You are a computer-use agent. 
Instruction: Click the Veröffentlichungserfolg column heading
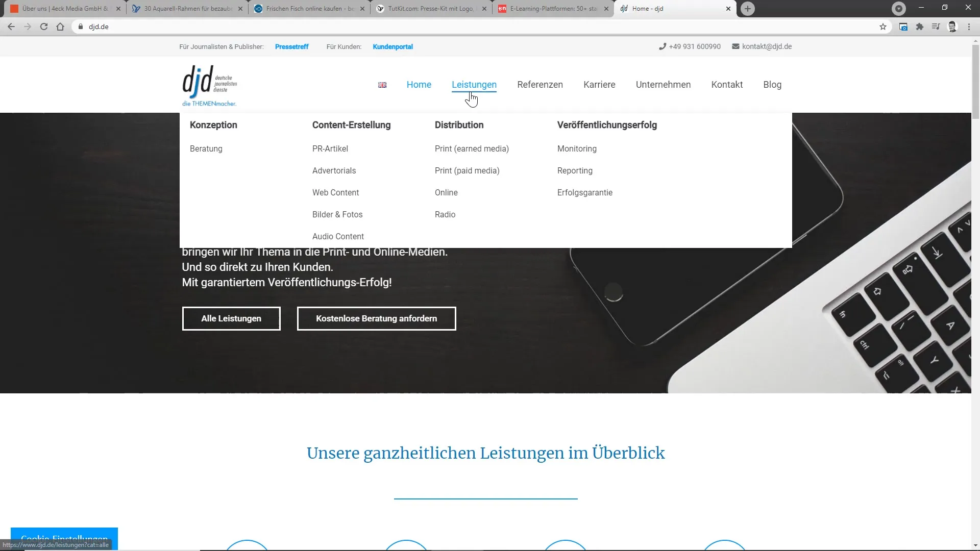pyautogui.click(x=607, y=125)
